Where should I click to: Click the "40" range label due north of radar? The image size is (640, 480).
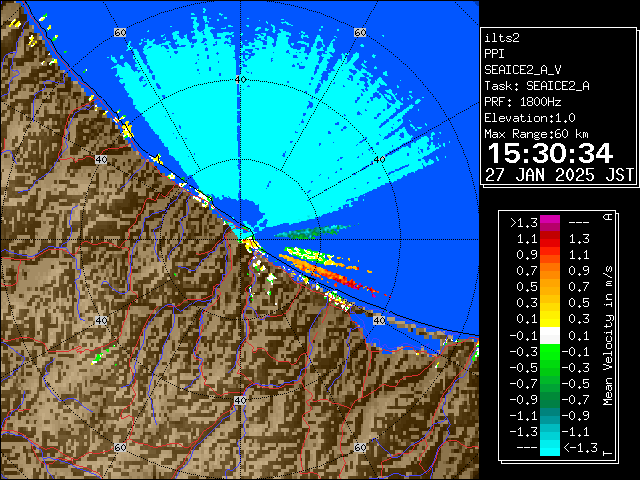coord(240,80)
